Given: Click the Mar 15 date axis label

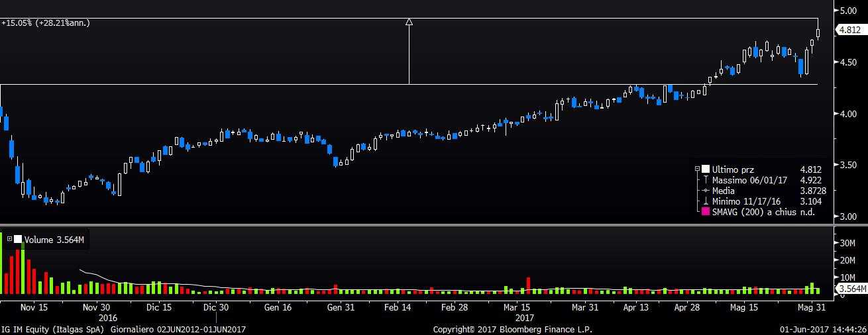Looking at the screenshot, I should click(516, 307).
